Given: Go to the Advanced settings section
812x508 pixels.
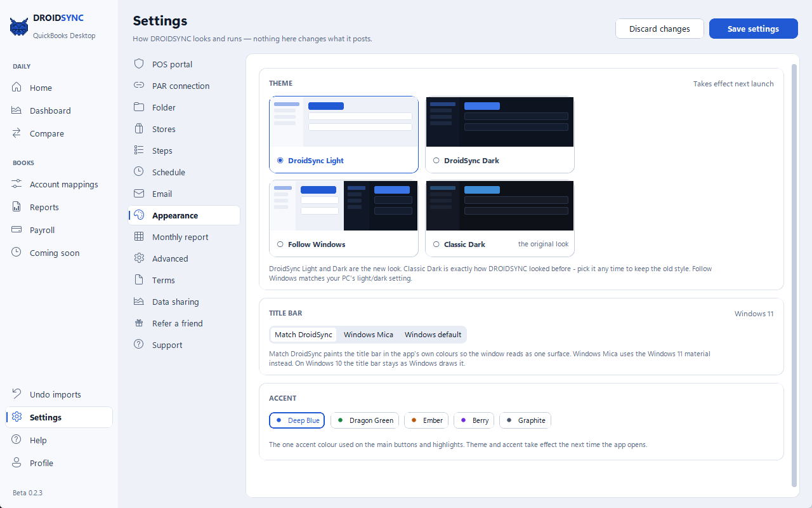Looking at the screenshot, I should coord(184,258).
